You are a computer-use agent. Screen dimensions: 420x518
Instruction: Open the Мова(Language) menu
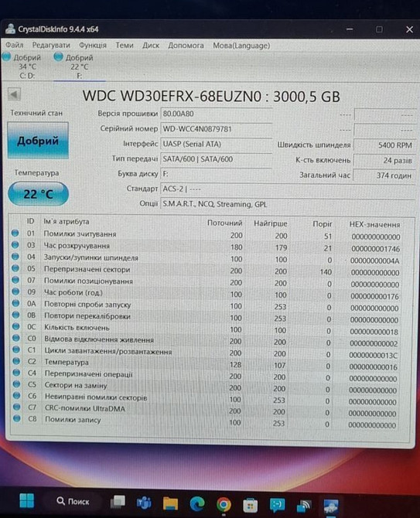241,46
